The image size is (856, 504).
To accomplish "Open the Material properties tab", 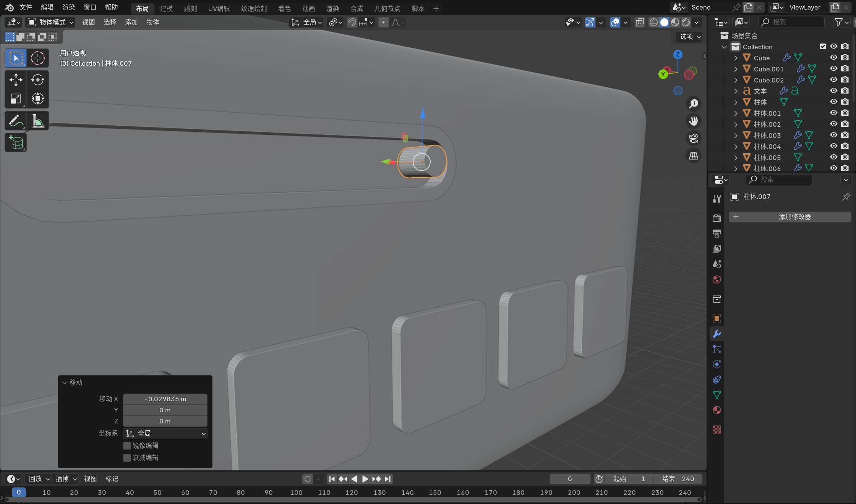I will tap(717, 410).
